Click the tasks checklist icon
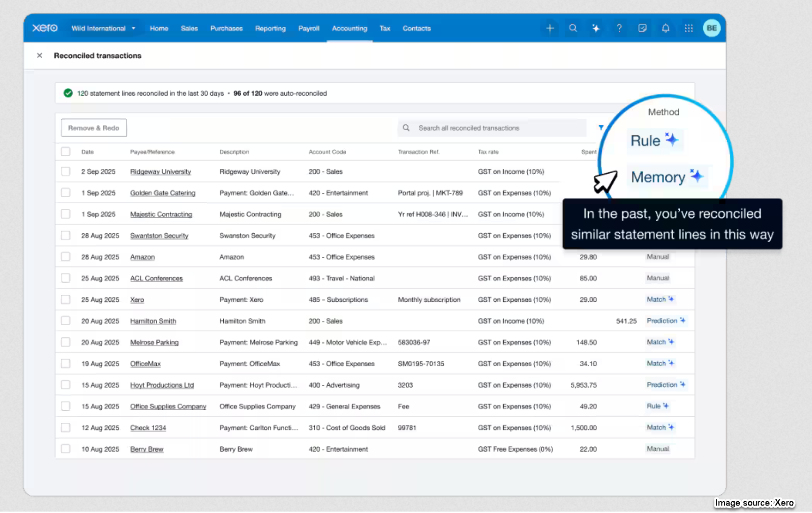Screen dimensions: 812x513 click(642, 28)
